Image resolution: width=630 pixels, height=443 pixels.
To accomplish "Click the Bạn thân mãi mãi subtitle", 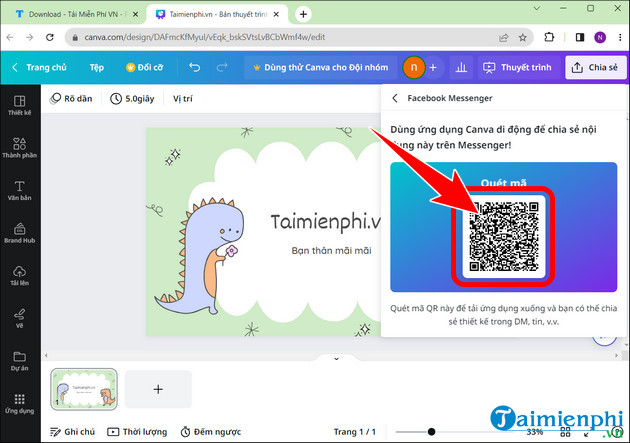I will [x=331, y=251].
